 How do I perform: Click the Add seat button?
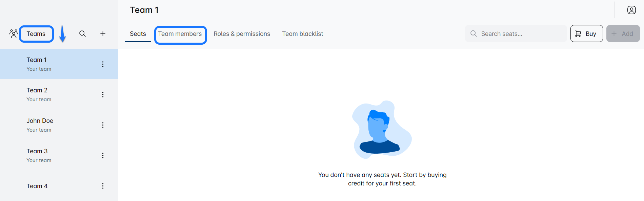[x=623, y=33]
